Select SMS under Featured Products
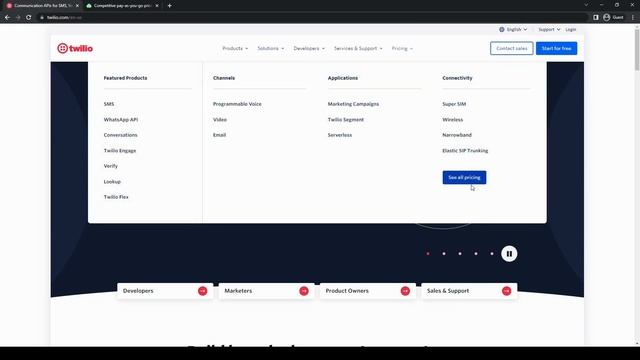This screenshot has width=640, height=360. tap(109, 104)
